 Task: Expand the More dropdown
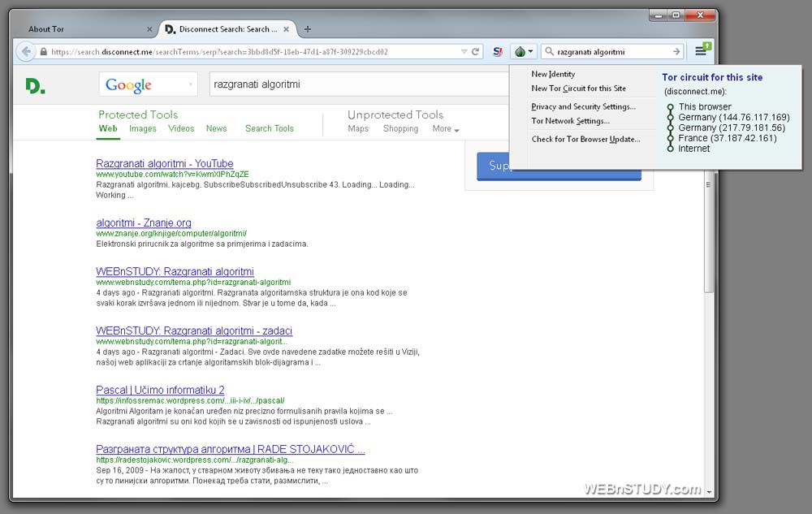pos(446,128)
